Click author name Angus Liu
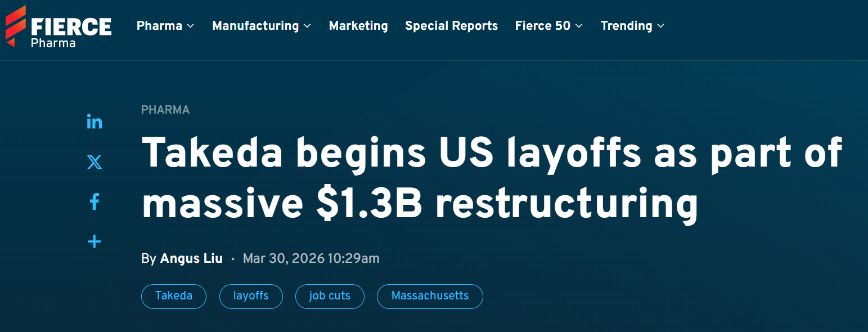 coord(191,259)
